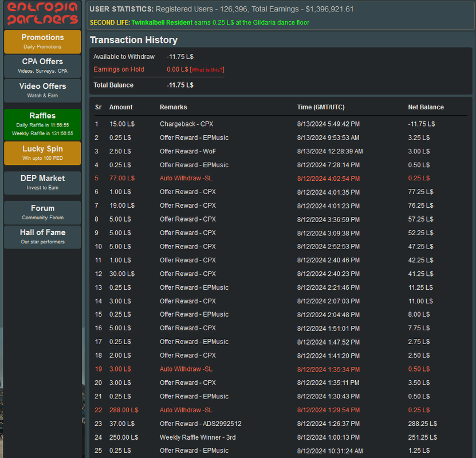This screenshot has width=476, height=458.
Task: Click the 'Sr' column header
Action: pyautogui.click(x=98, y=107)
